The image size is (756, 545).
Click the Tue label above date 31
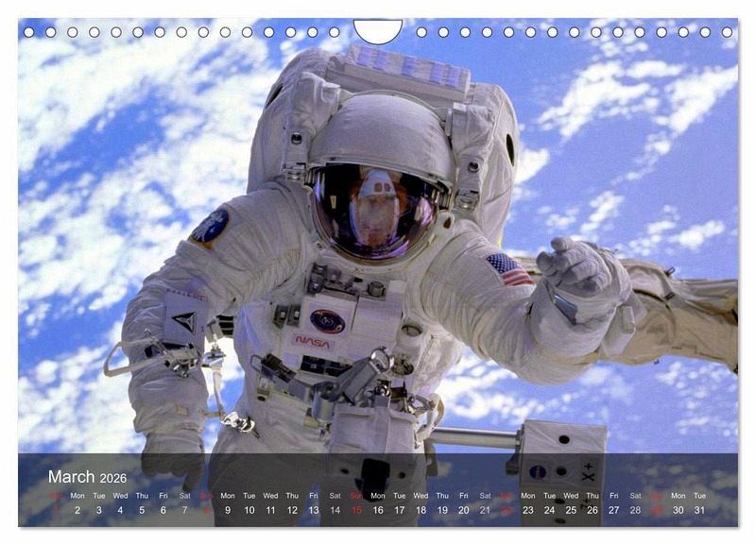click(699, 496)
